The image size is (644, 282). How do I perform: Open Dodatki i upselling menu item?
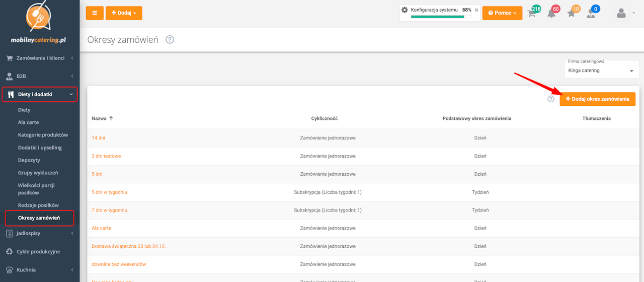coord(40,148)
